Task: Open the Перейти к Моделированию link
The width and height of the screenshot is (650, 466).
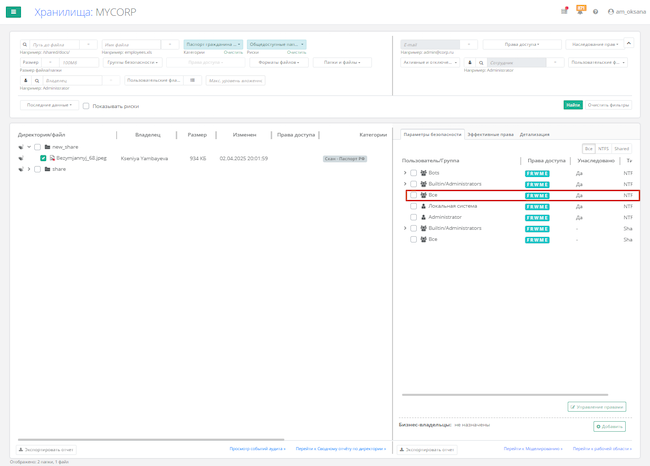Action: tap(533, 449)
